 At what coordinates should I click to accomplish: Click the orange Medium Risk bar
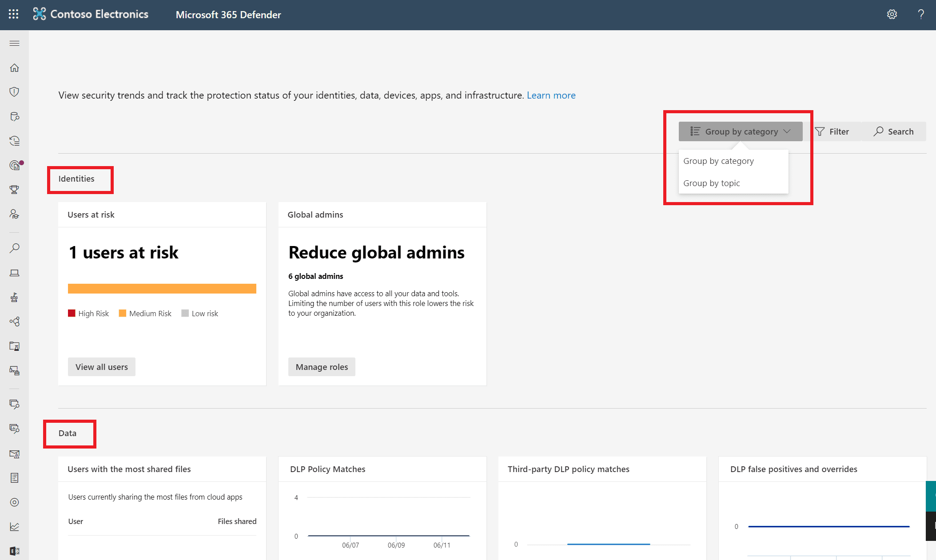(x=162, y=289)
